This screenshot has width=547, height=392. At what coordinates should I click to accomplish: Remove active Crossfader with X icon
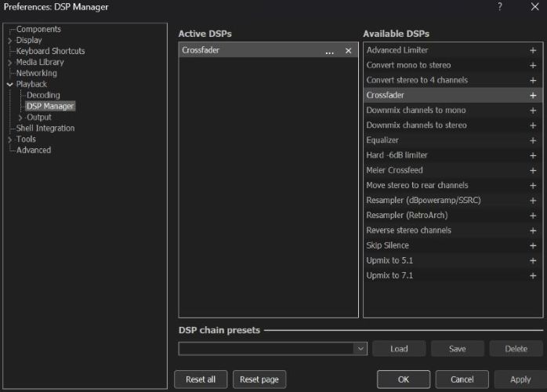click(x=348, y=51)
